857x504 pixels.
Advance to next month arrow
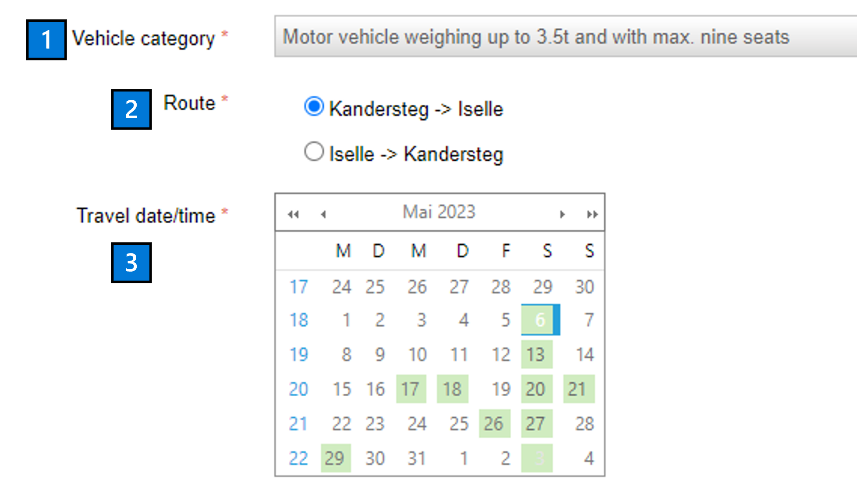(562, 214)
